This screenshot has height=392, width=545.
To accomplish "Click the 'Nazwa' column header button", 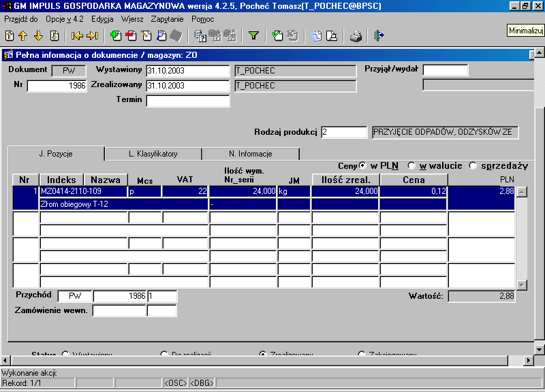I will point(106,180).
